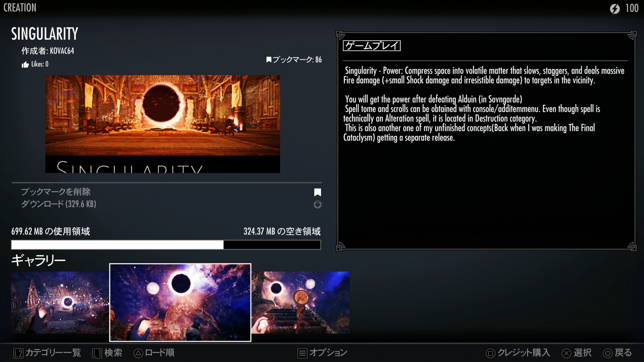Click the circle back button icon
The image size is (644, 362).
[607, 353]
